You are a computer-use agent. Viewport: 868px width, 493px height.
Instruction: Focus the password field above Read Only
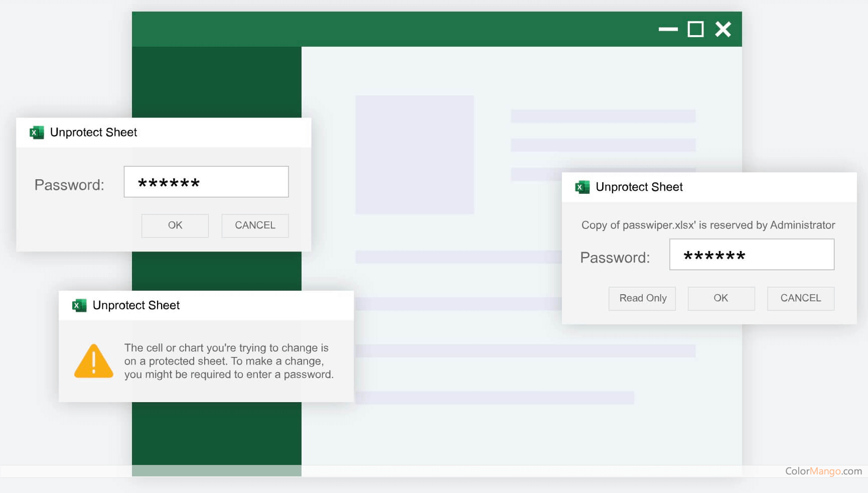click(751, 255)
